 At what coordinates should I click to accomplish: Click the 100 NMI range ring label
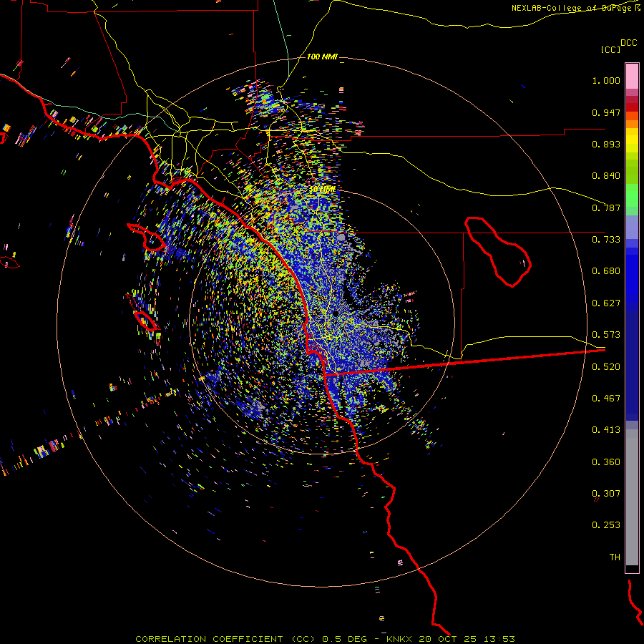[x=322, y=57]
